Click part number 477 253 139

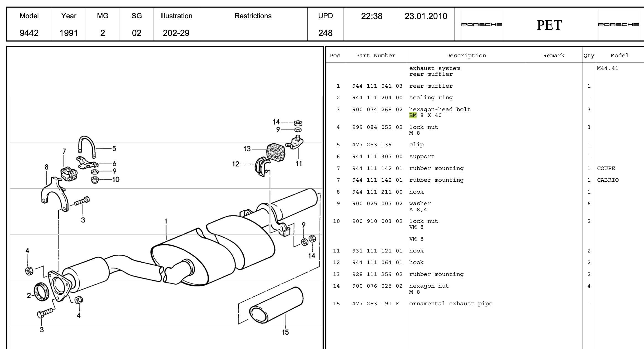372,145
